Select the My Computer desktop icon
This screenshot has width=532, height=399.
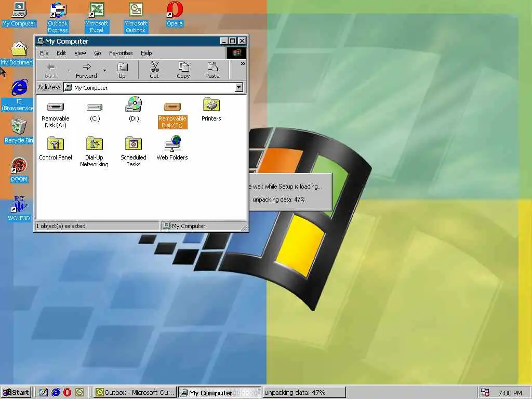click(x=19, y=14)
